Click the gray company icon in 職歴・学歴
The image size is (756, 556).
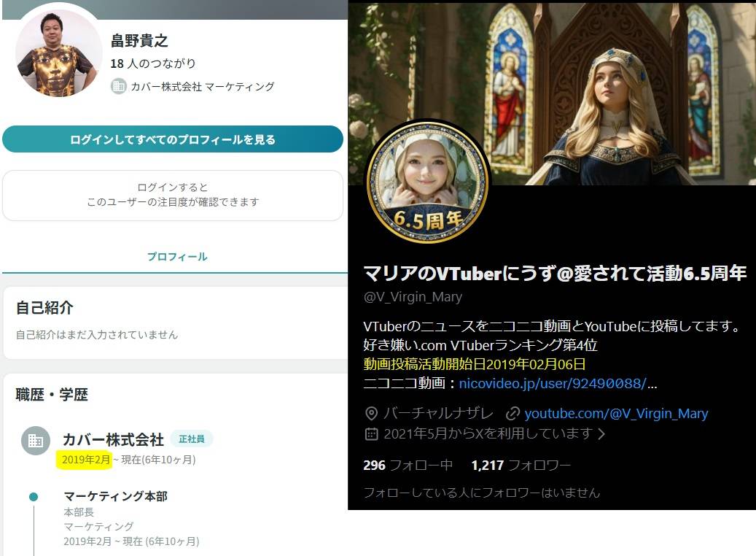35,441
